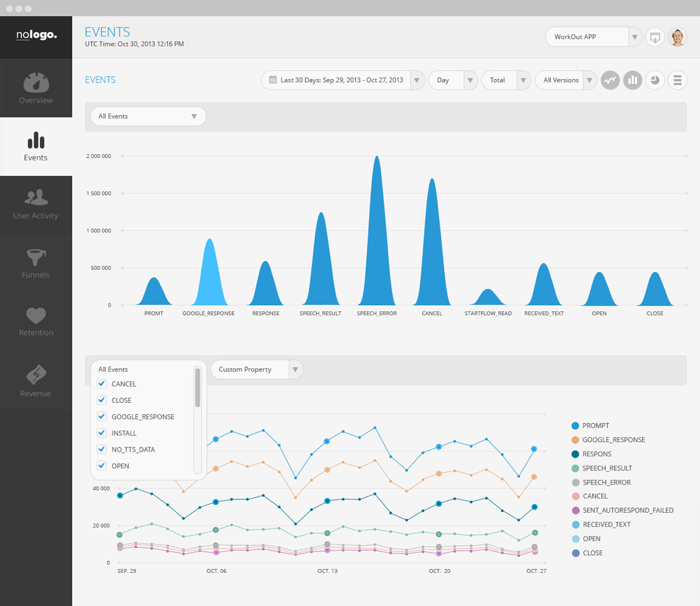Switch to line chart view icon
The image size is (700, 606).
pos(610,80)
